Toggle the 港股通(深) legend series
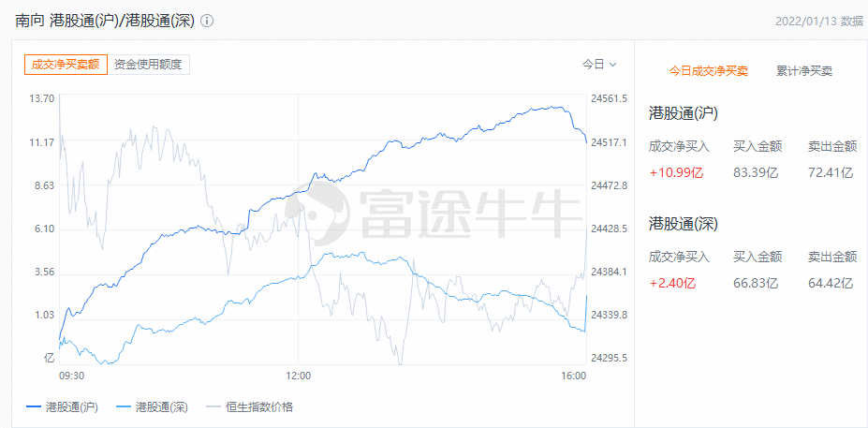Viewport: 868px width, 428px height. pyautogui.click(x=162, y=406)
